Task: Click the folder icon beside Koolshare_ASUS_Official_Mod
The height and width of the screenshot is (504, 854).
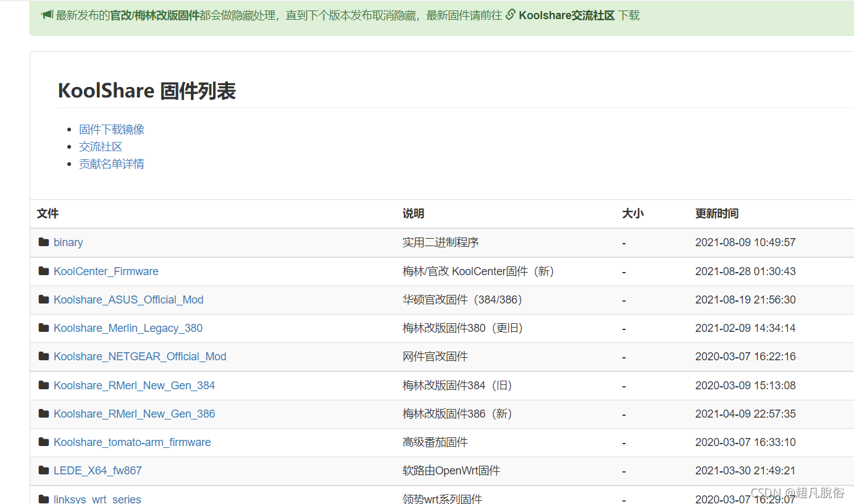Action: tap(44, 299)
